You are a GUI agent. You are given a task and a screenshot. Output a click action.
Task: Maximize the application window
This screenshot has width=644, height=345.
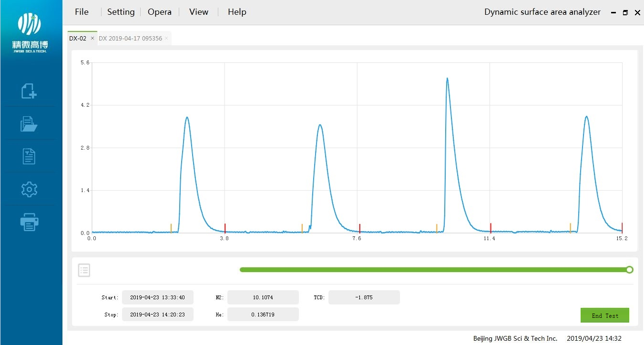tap(625, 13)
